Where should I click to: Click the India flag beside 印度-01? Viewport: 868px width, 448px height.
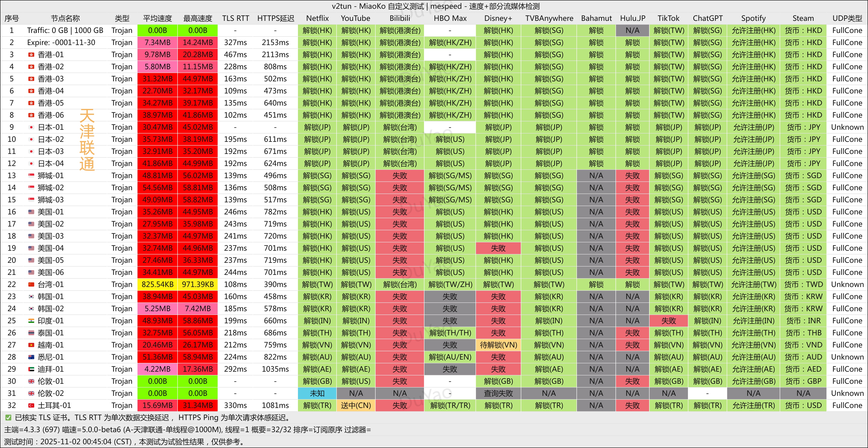31,321
